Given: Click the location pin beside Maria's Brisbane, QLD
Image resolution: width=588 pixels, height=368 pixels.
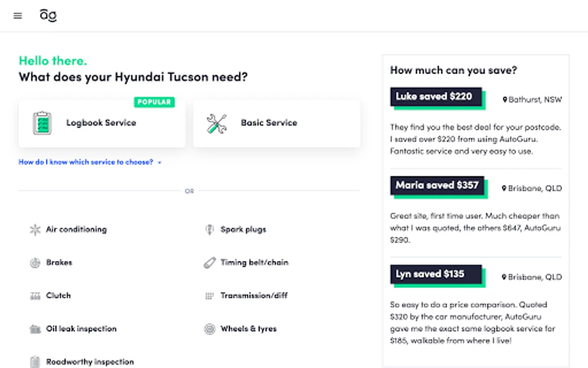Looking at the screenshot, I should click(x=504, y=188).
